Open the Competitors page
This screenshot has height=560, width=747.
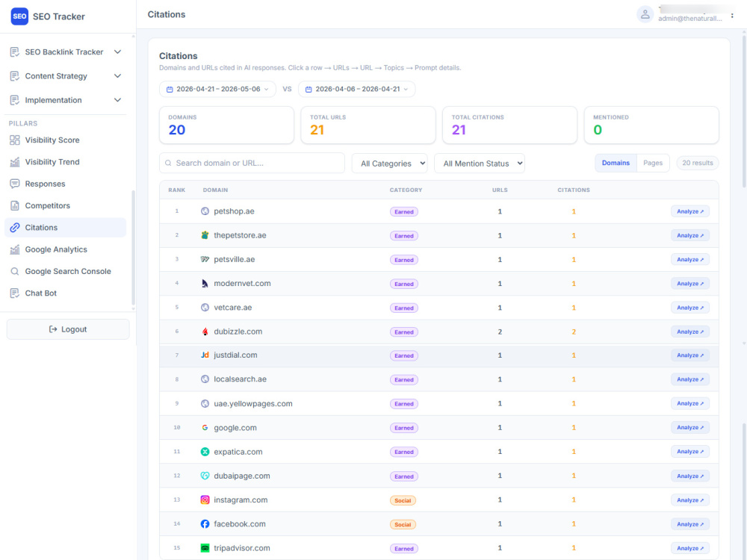pos(66,206)
